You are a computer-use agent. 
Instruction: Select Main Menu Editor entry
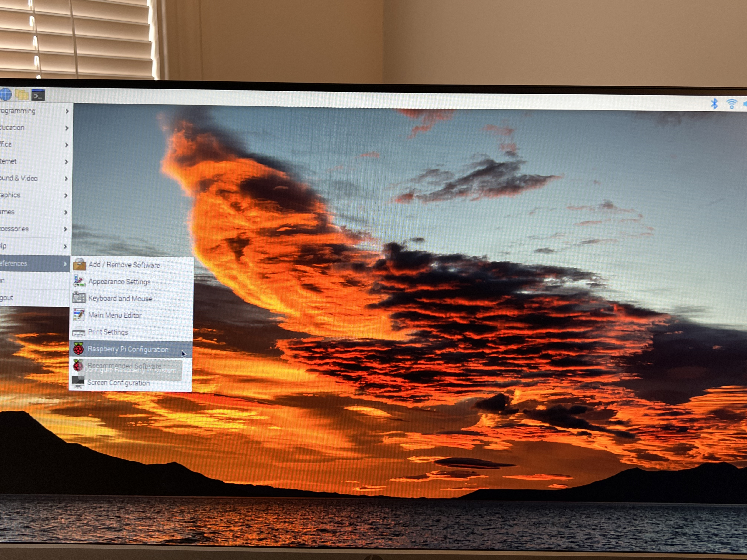pyautogui.click(x=114, y=315)
